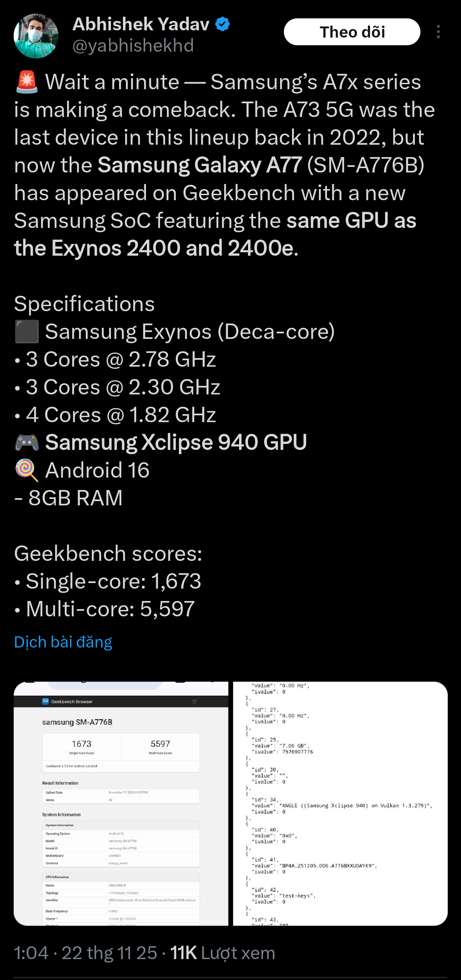Click the hamburger menu icon in the Geekbench header
This screenshot has width=461, height=980.
tap(194, 701)
